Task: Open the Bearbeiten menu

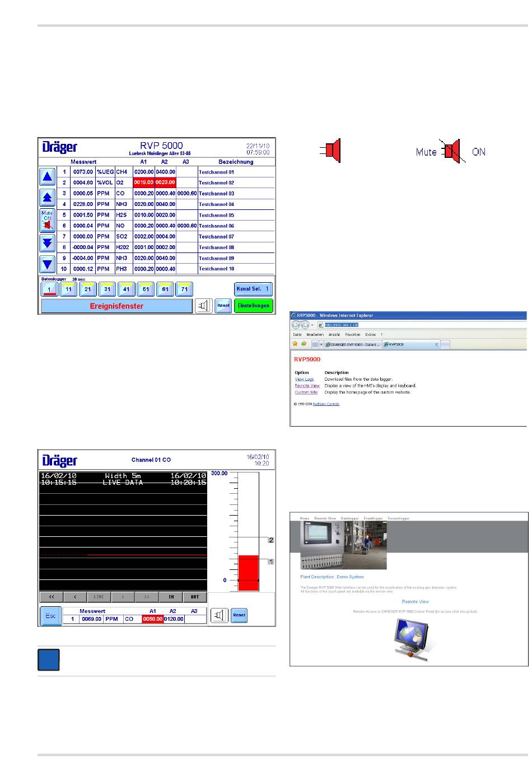Action: point(315,335)
